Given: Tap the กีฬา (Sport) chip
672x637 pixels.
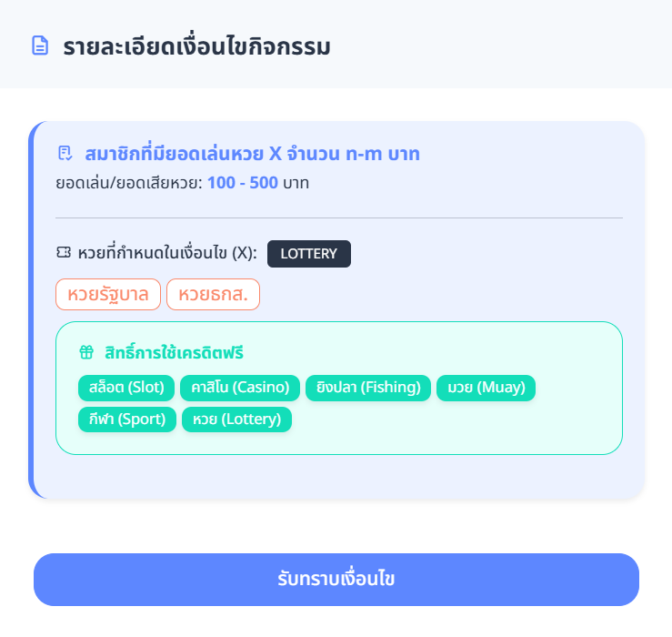Looking at the screenshot, I should pos(127,420).
